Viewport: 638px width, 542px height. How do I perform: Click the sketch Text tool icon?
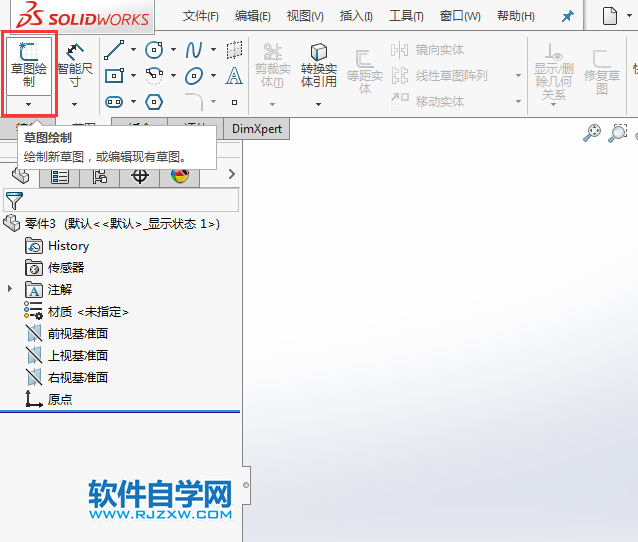tap(234, 76)
